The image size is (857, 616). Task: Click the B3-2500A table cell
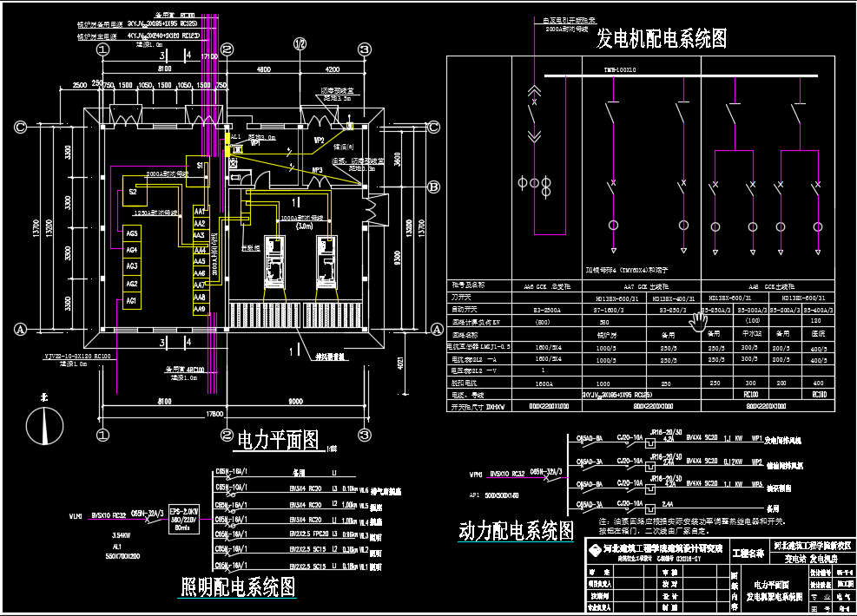coord(546,311)
